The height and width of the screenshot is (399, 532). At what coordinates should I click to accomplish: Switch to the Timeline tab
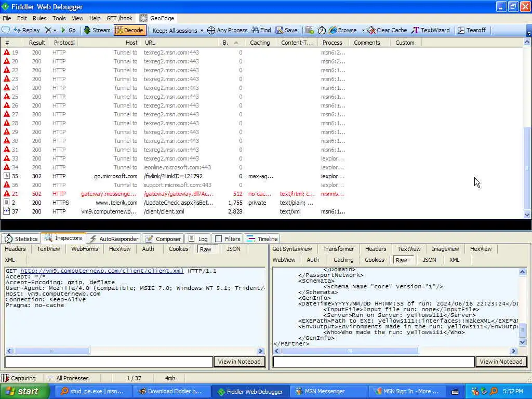(262, 239)
